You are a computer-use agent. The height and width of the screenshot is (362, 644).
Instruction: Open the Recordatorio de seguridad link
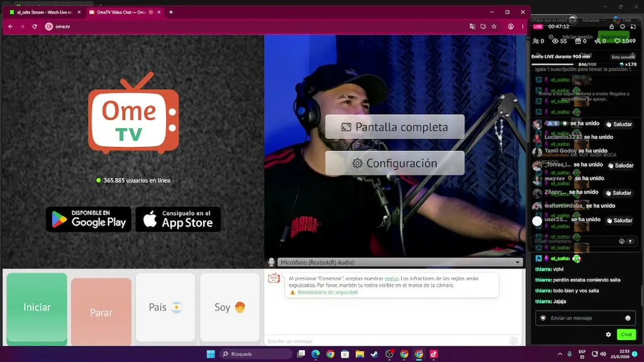click(x=328, y=292)
